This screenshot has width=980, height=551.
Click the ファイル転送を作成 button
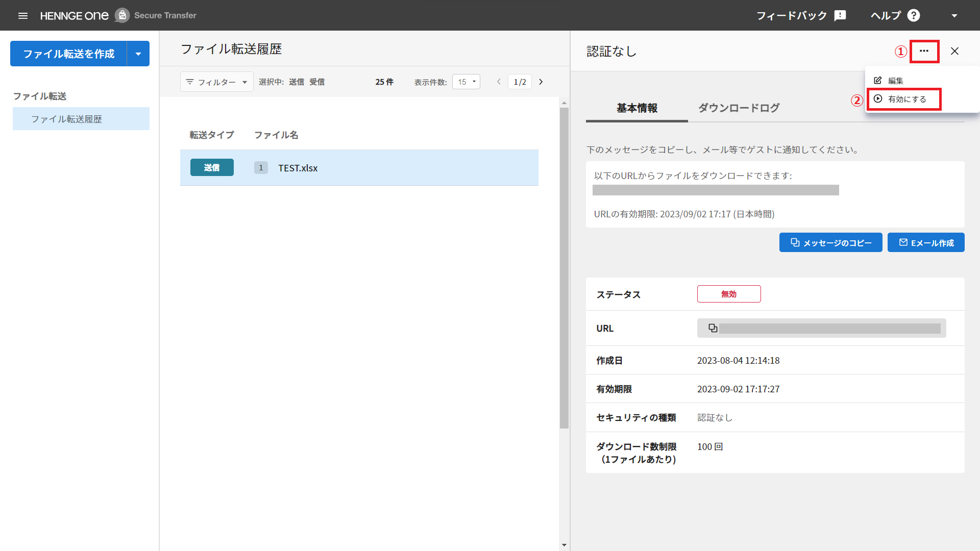click(x=68, y=54)
